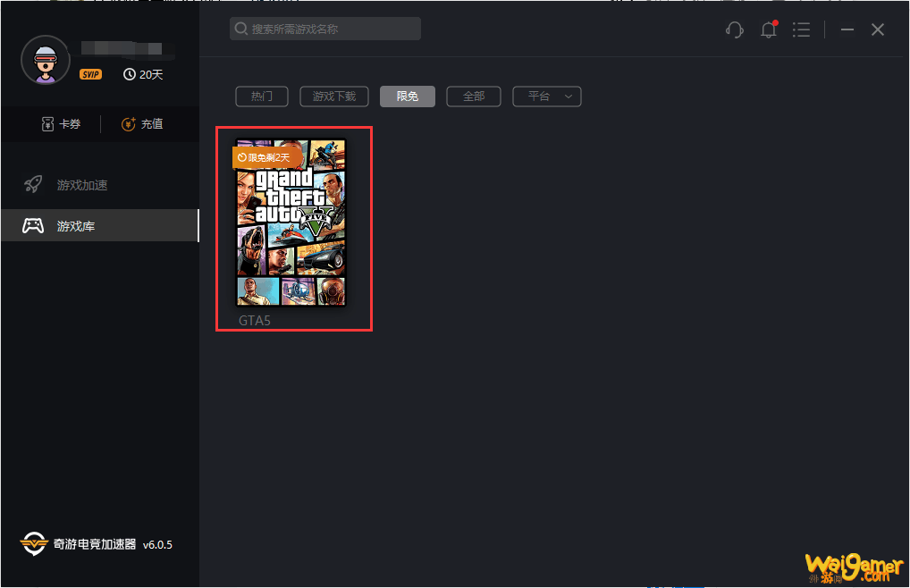Expand the 平台 dropdown
This screenshot has width=910, height=588.
click(x=547, y=97)
